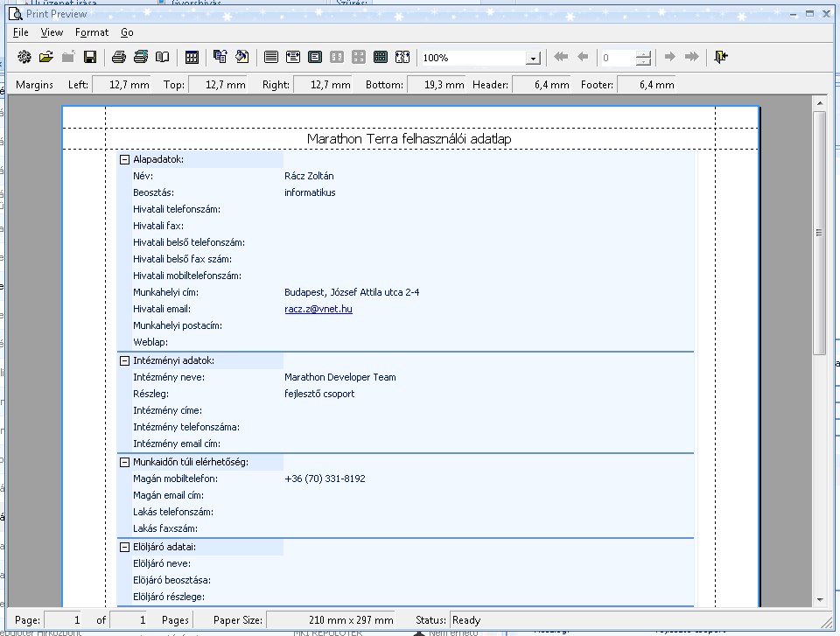This screenshot has width=840, height=636.
Task: Click the vertical scrollbar thumb
Action: (x=820, y=233)
